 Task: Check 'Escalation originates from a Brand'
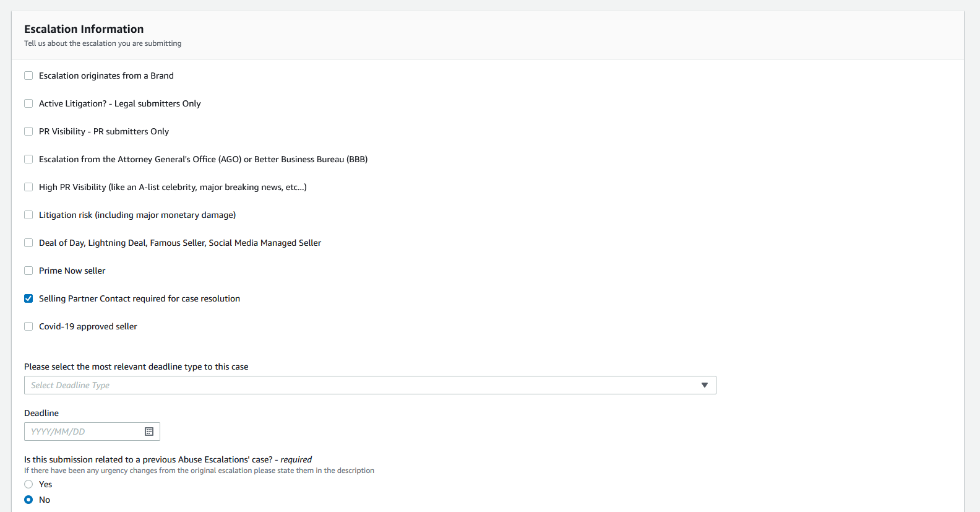pos(28,76)
